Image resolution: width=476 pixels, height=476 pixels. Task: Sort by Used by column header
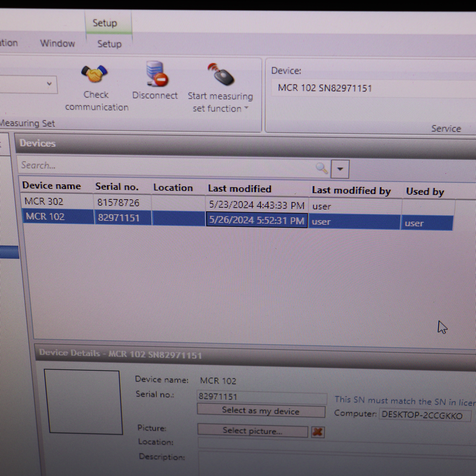click(425, 192)
